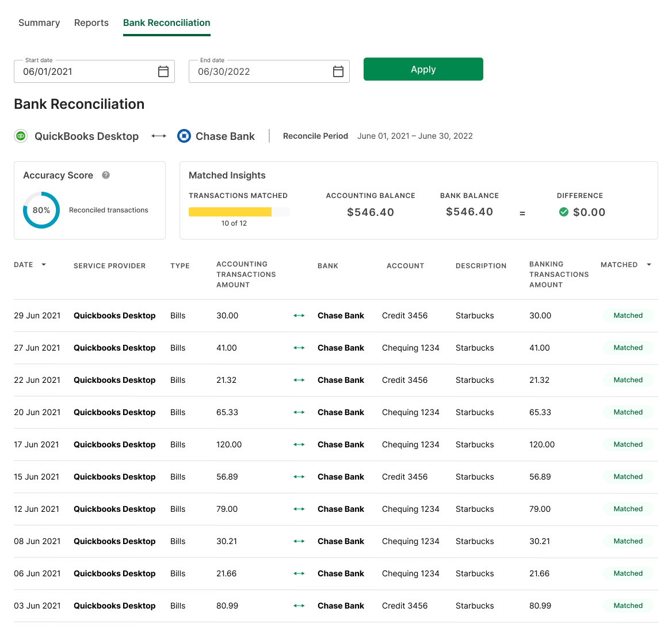Click accounting amount 80.99 in 03 Jun row
Viewport: 672px width, 631px height.
coord(227,606)
